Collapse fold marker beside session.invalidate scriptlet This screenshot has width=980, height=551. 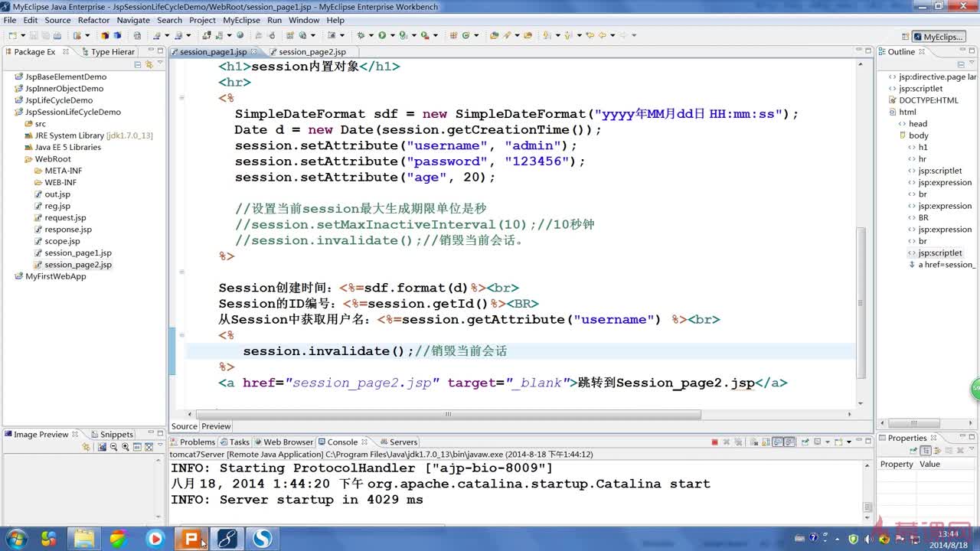pos(181,335)
